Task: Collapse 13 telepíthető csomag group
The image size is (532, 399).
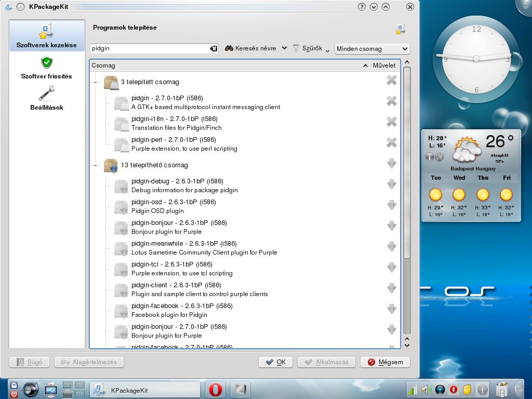Action: pos(96,165)
